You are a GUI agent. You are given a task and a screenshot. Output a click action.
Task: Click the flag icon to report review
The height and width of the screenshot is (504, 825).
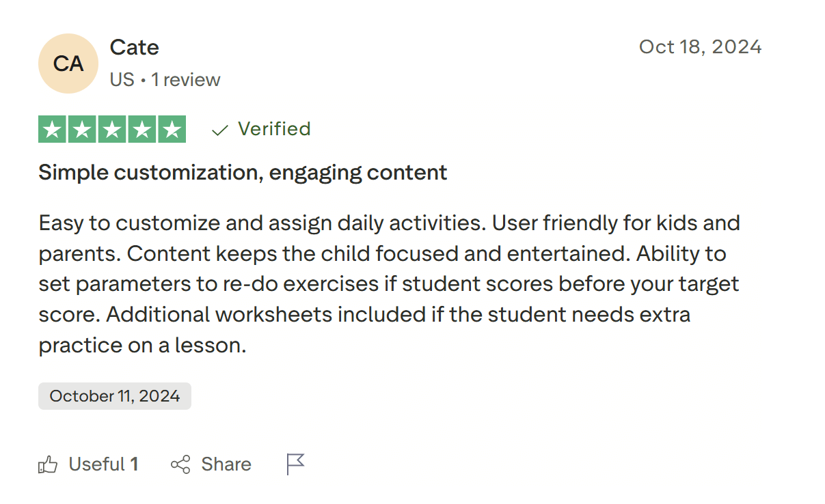[x=295, y=463]
